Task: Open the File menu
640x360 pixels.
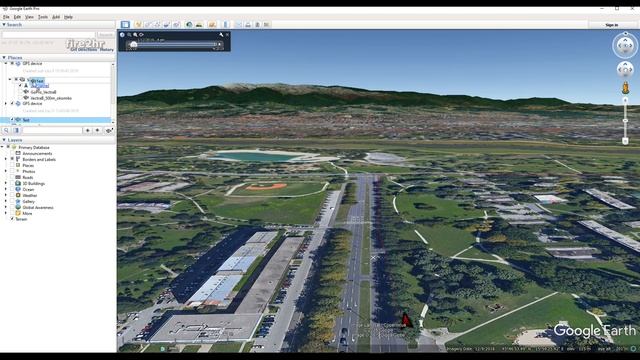Action: coord(6,17)
